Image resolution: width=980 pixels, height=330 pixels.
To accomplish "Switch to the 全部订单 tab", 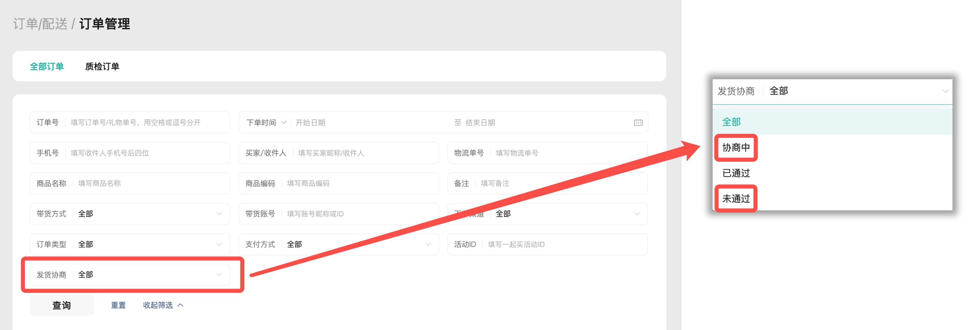I will [47, 67].
